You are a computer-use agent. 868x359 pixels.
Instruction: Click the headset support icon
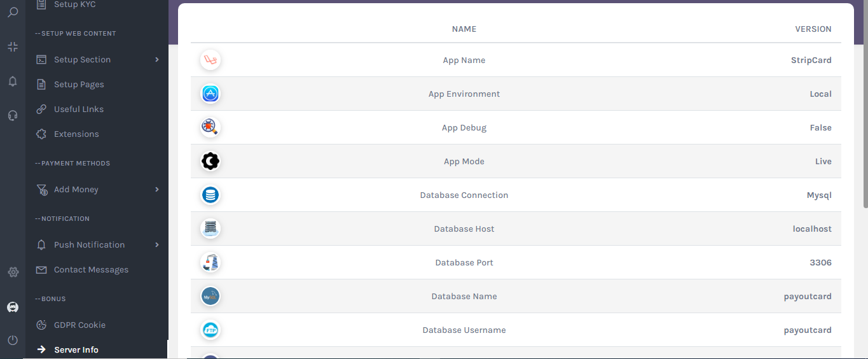(x=13, y=115)
